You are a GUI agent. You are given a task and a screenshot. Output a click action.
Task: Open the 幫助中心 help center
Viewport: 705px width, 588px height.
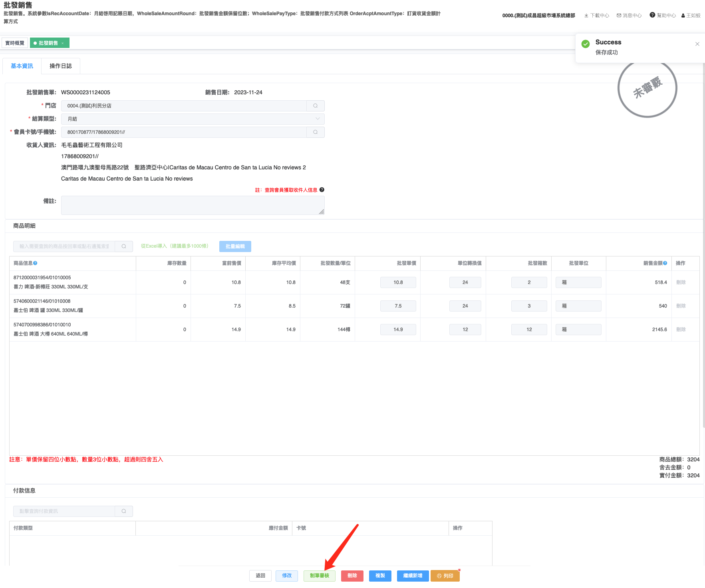[663, 16]
